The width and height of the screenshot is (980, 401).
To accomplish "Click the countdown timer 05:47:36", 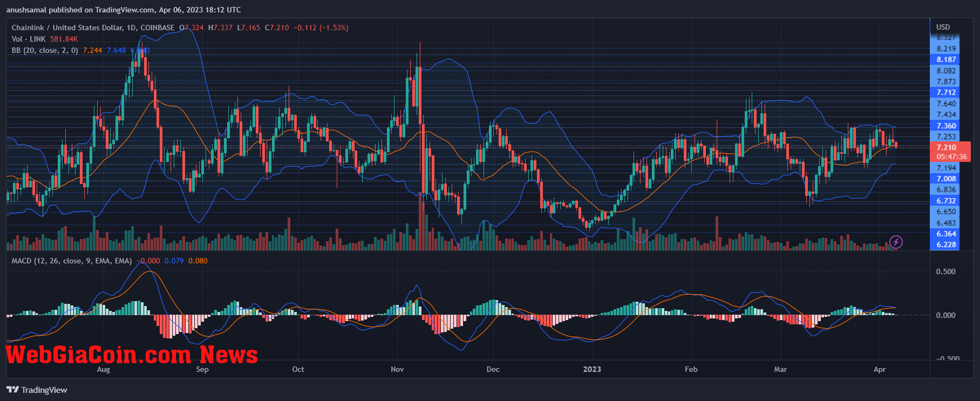I will point(951,157).
